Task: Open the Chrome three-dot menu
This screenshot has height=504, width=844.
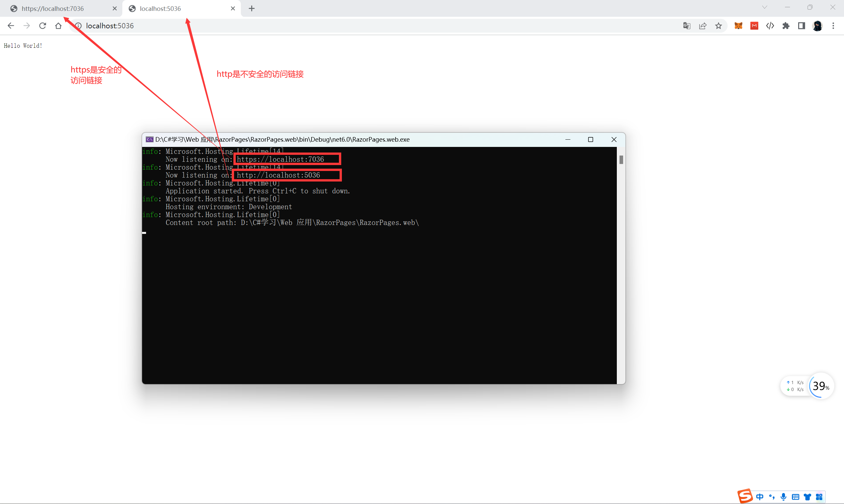Action: pyautogui.click(x=833, y=26)
